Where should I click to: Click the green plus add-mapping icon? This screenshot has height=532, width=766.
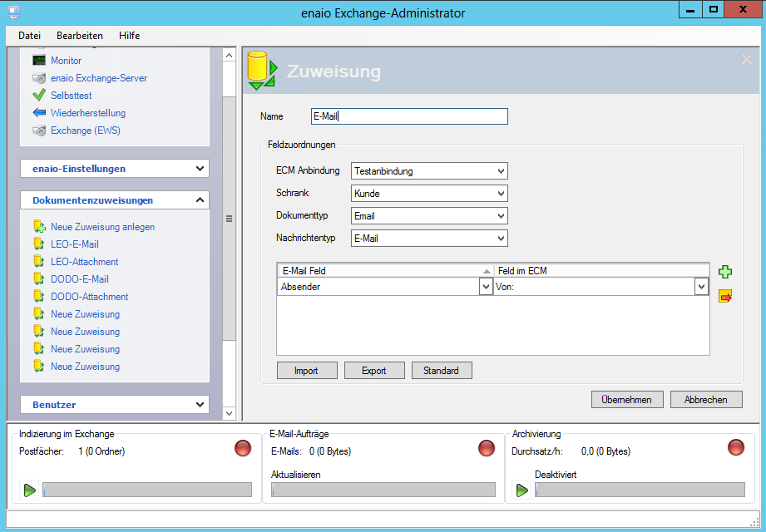point(724,272)
